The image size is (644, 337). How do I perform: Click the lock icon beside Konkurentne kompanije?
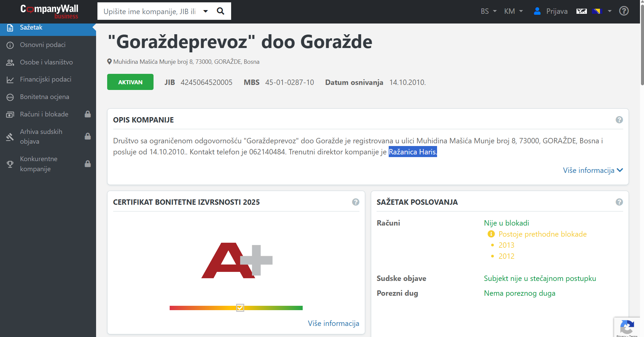coord(88,163)
